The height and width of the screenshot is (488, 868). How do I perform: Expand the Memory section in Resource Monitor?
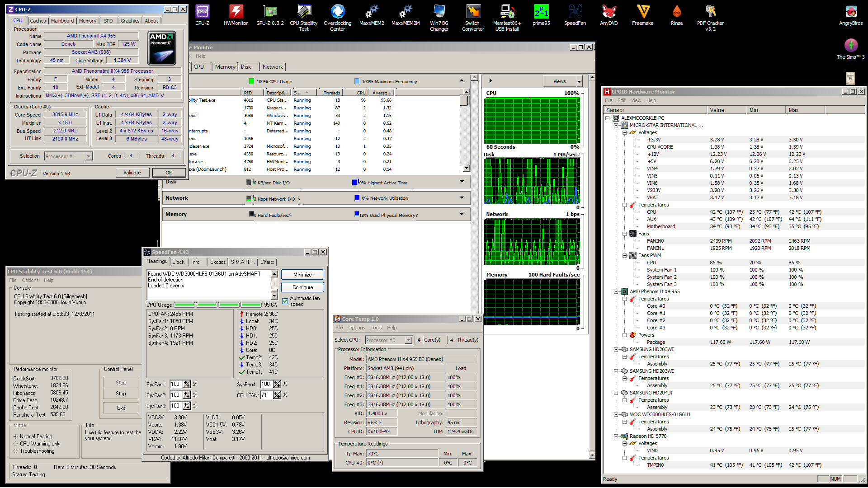click(462, 214)
